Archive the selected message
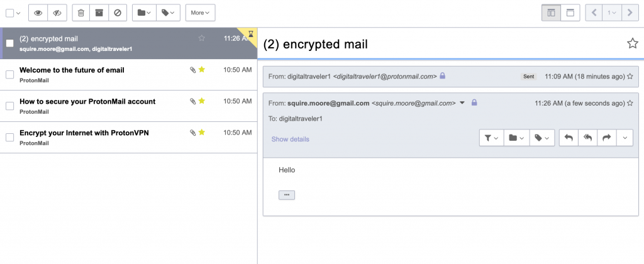The image size is (644, 264). click(x=99, y=13)
